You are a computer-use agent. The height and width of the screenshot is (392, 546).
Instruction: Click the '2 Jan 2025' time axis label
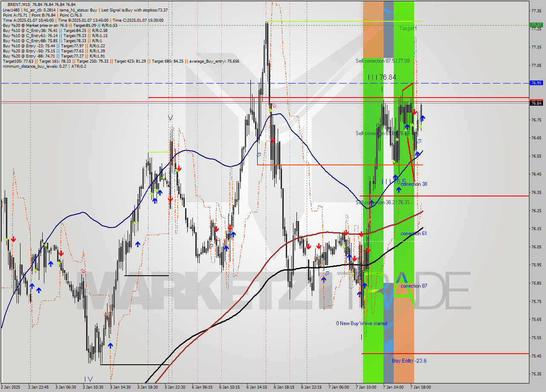click(x=11, y=387)
